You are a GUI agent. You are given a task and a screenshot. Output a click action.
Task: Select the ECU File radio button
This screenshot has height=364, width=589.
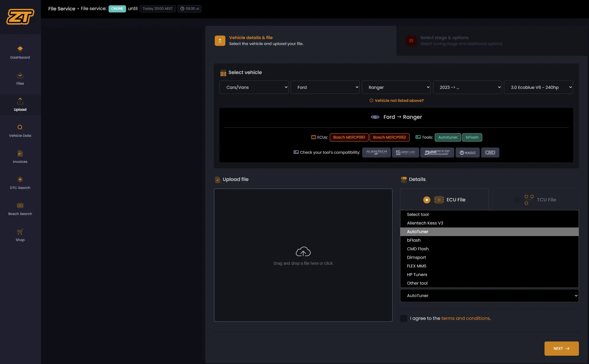426,200
